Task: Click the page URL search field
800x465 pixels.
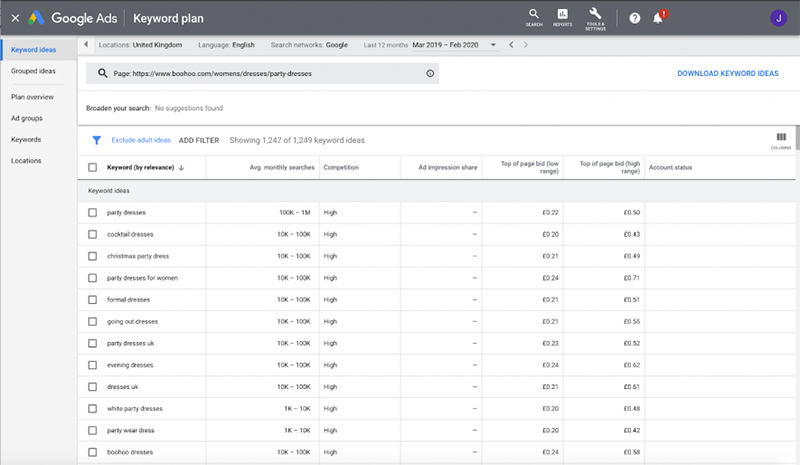Action: tap(262, 74)
